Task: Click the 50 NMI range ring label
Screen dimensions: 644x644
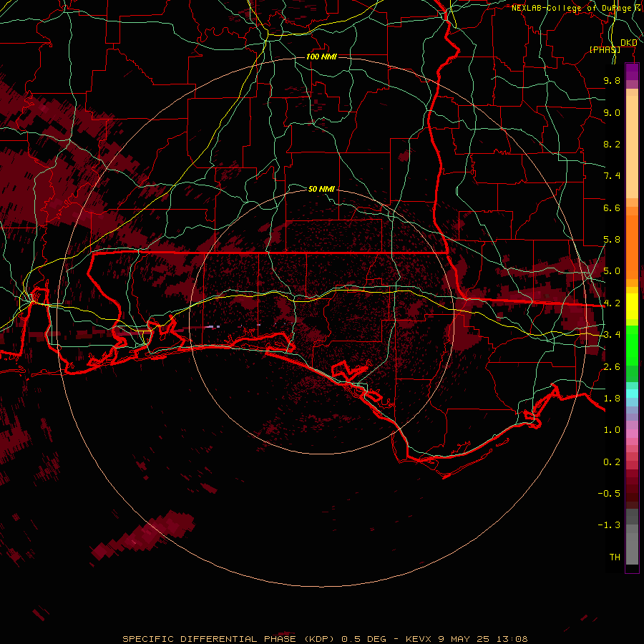Action: (x=321, y=189)
